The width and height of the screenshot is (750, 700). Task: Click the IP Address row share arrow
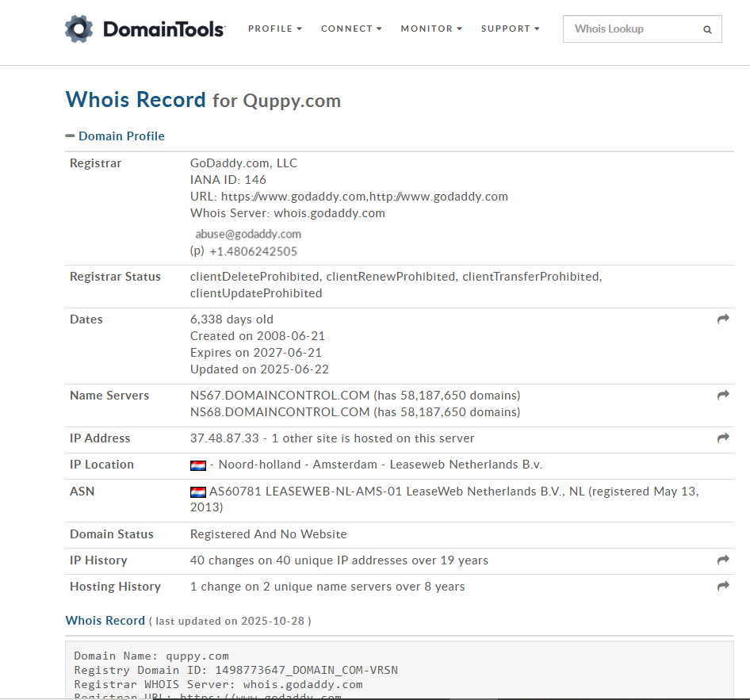[x=723, y=438]
